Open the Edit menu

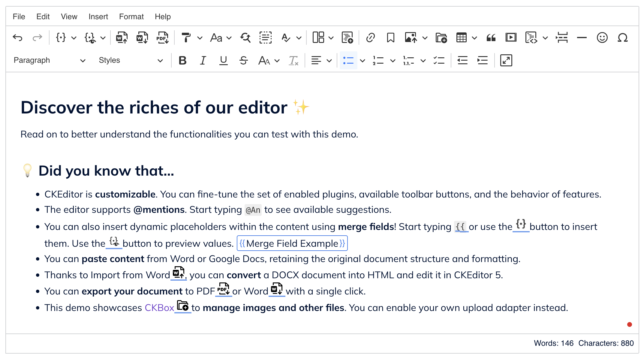click(43, 17)
